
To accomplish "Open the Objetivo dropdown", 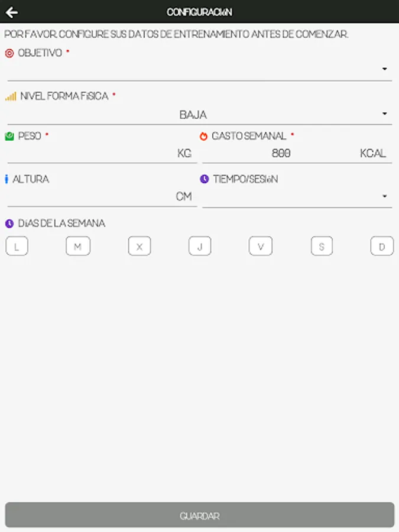I will pyautogui.click(x=199, y=70).
